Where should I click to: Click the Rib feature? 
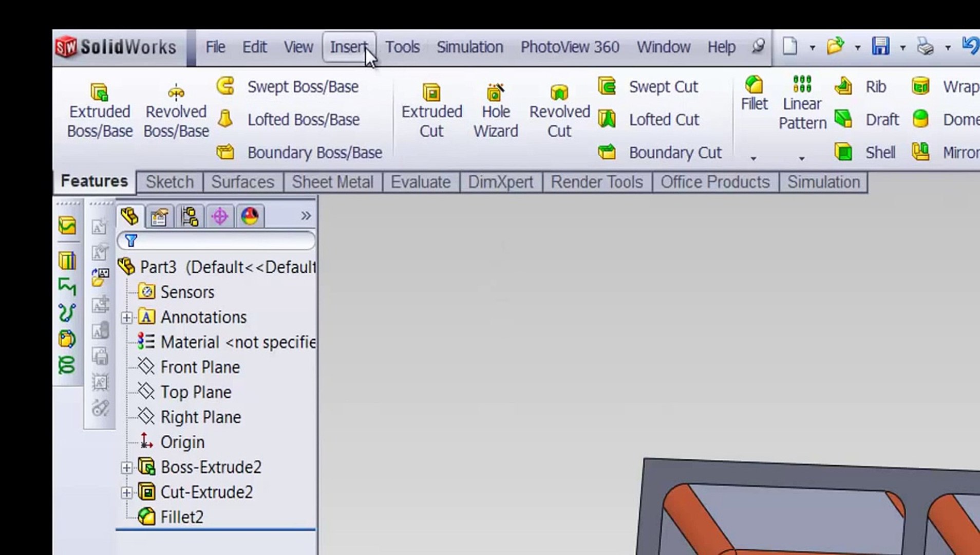coord(860,86)
